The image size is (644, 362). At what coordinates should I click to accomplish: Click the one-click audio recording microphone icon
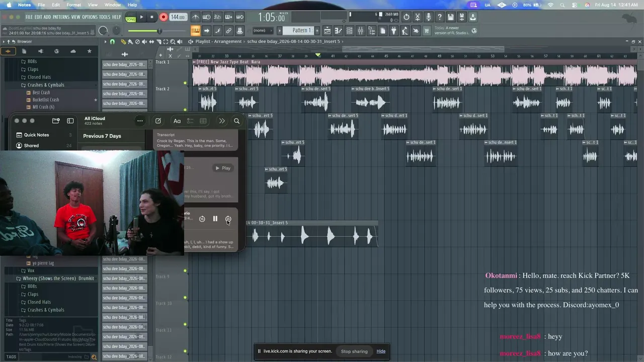point(429,17)
